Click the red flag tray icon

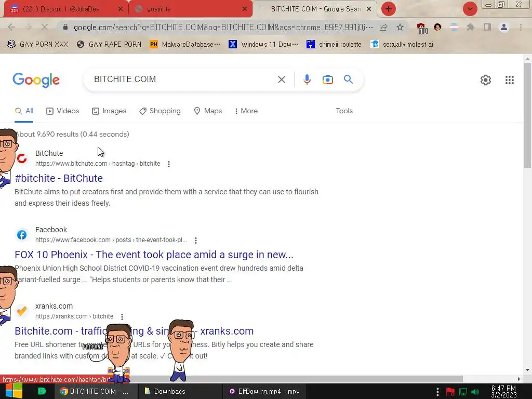(x=450, y=392)
